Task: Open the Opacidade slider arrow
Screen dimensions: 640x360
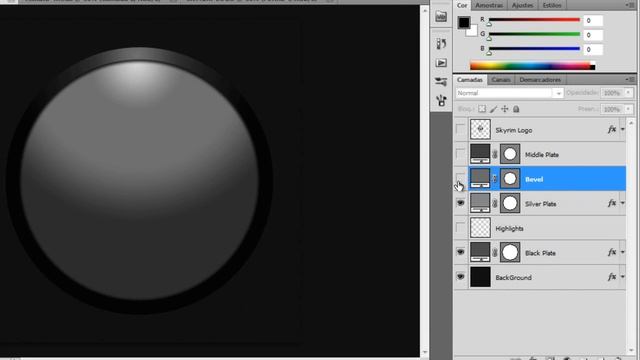Action: click(x=628, y=93)
